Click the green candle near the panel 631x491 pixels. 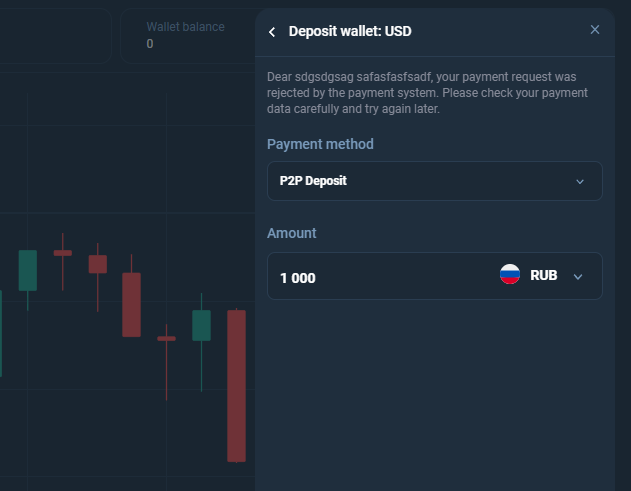(x=201, y=325)
